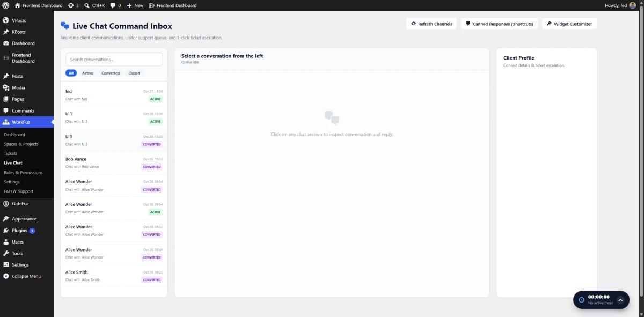This screenshot has width=644, height=317.
Task: Open the U 3 conversation at 13:30
Action: pyautogui.click(x=114, y=117)
